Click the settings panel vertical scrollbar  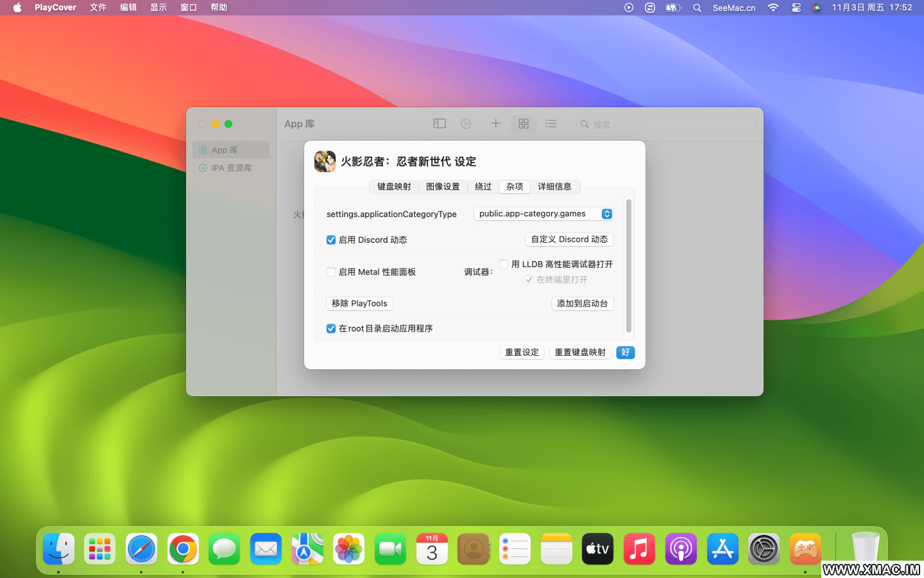629,266
